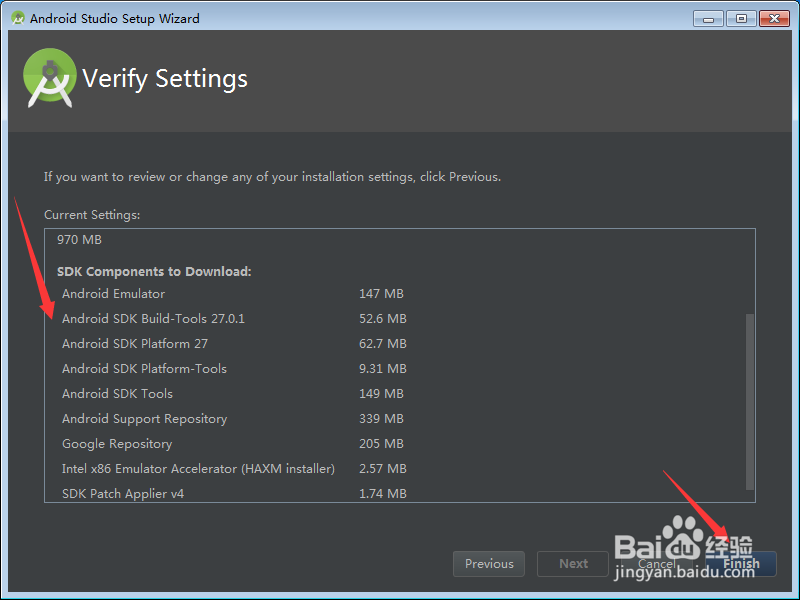Maximize the Setup Wizard window
800x600 pixels.
(741, 19)
